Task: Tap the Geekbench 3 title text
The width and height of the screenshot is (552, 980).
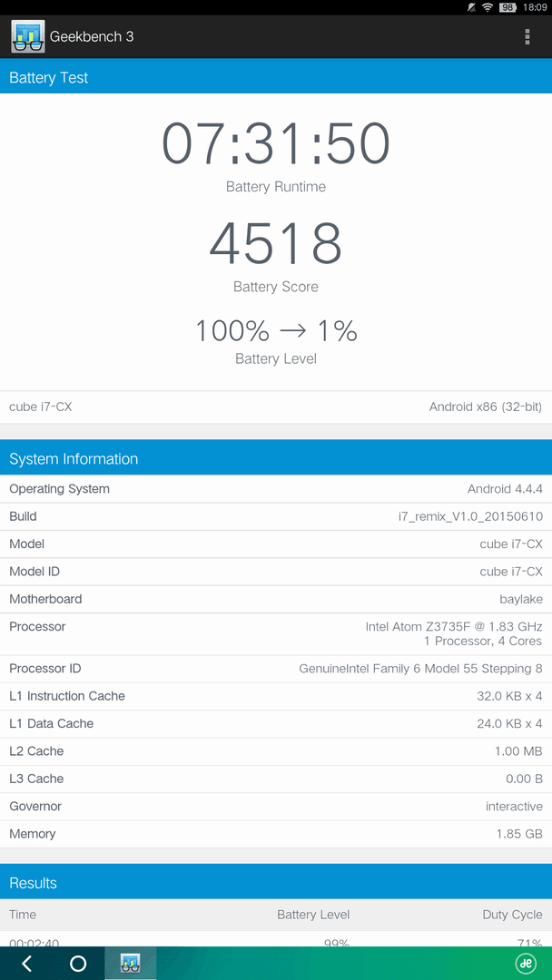Action: tap(92, 37)
